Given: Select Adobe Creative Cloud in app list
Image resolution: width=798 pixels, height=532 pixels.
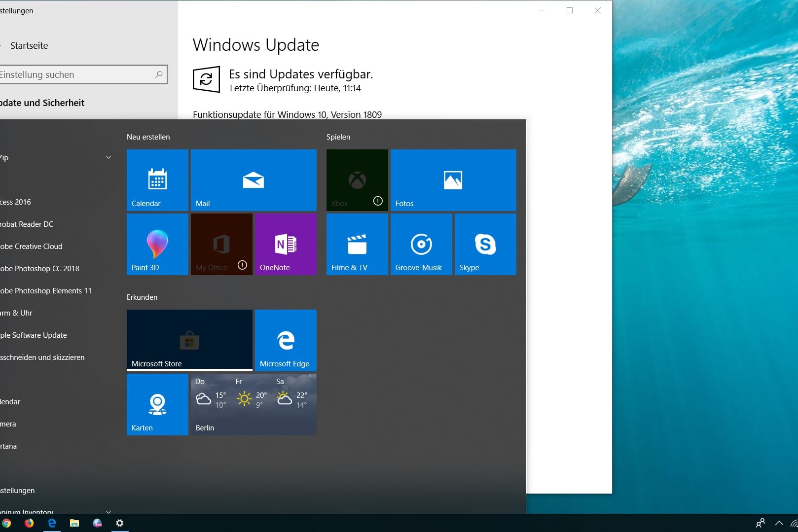Looking at the screenshot, I should pyautogui.click(x=32, y=247).
